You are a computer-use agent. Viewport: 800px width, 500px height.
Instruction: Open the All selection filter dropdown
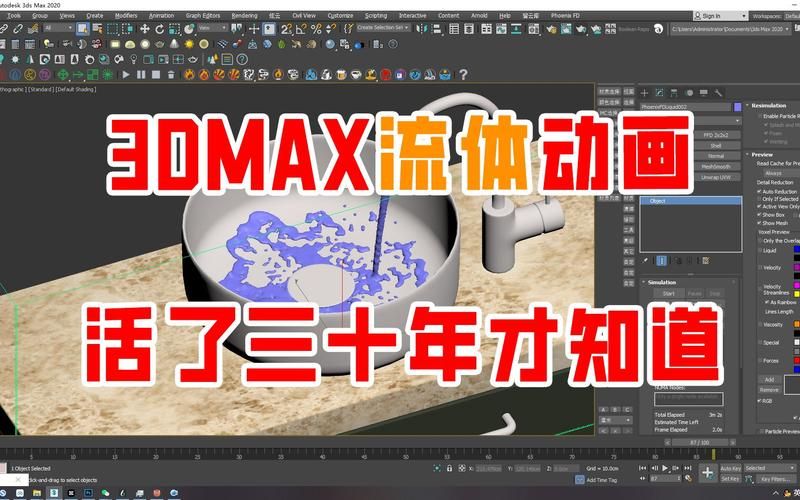58,28
